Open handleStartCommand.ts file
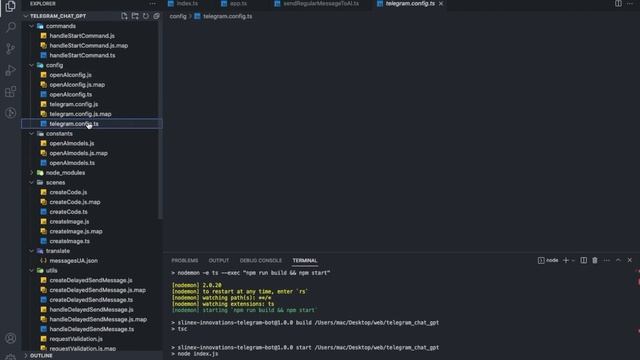The image size is (640, 360). [82, 55]
